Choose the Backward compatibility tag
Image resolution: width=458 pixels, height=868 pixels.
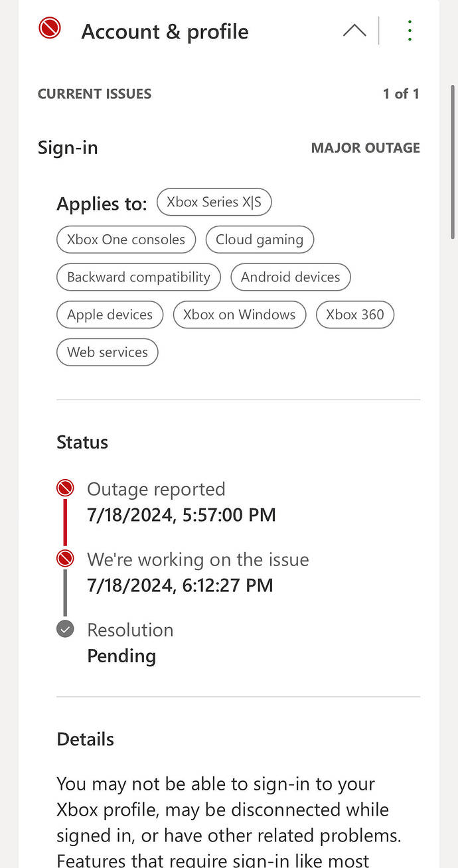click(x=139, y=277)
